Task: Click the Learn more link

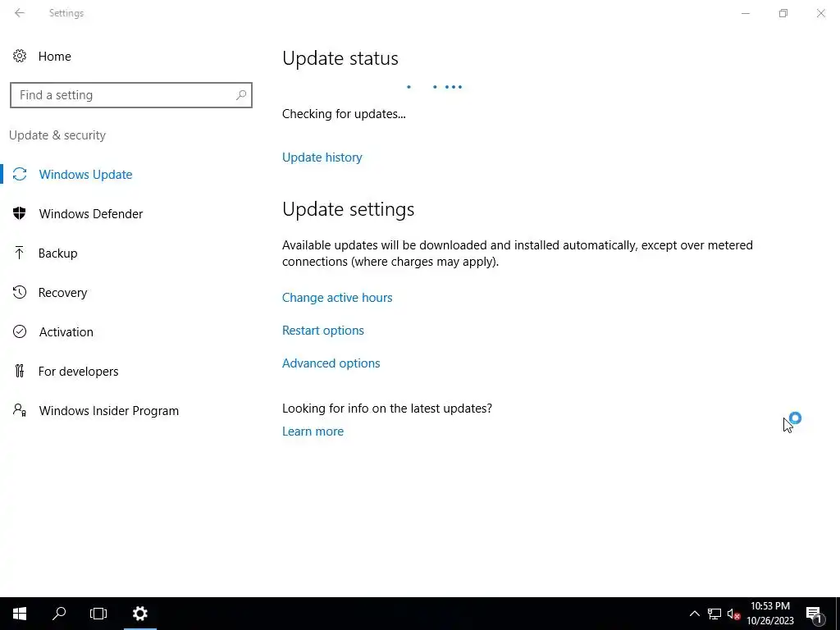Action: point(313,431)
